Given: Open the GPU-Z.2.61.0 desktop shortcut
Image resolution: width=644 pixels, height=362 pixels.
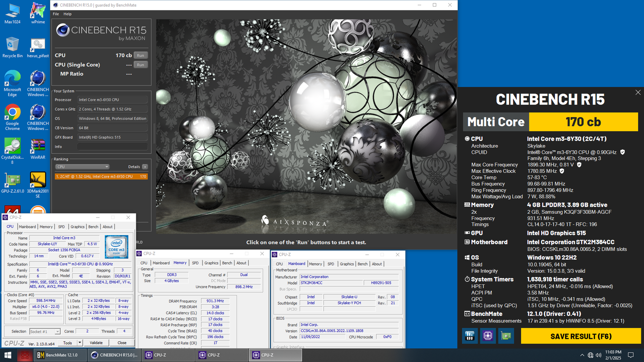Looking at the screenshot, I should (x=12, y=183).
